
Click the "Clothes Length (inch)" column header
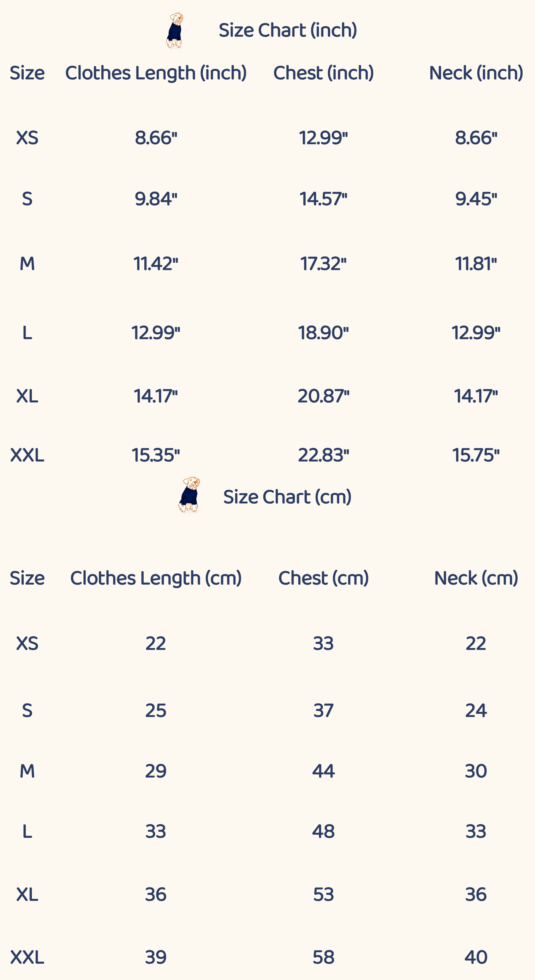pyautogui.click(x=156, y=73)
